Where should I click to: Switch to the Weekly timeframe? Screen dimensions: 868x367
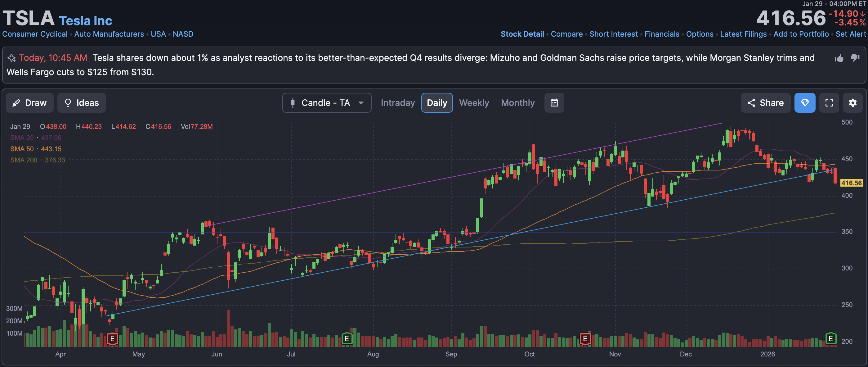tap(474, 102)
